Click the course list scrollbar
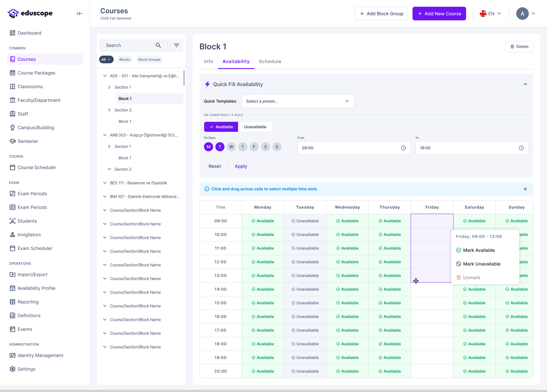The image size is (547, 392). pos(184,78)
